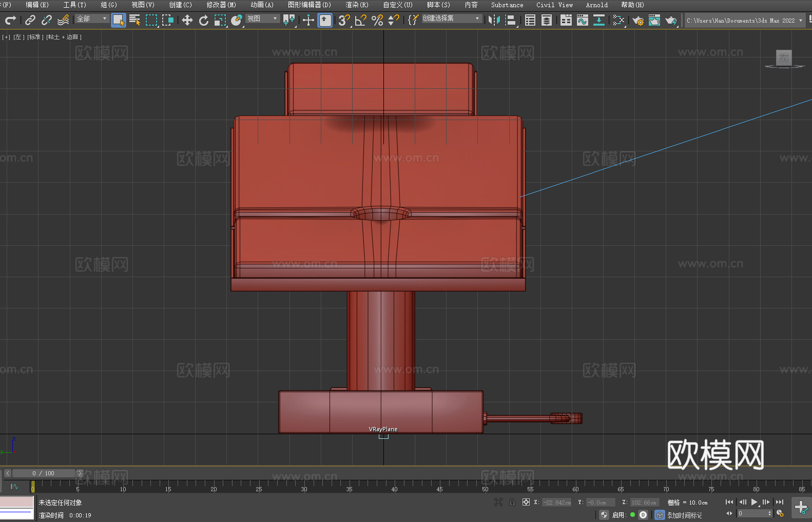Viewport: 812px width, 522px height.
Task: Click 添加时间标记 add time tag
Action: pyautogui.click(x=684, y=515)
